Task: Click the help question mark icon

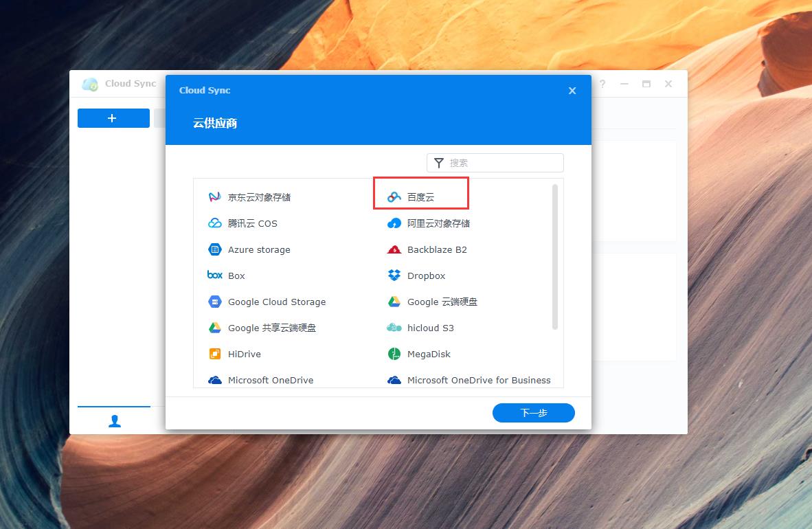Action: click(602, 84)
